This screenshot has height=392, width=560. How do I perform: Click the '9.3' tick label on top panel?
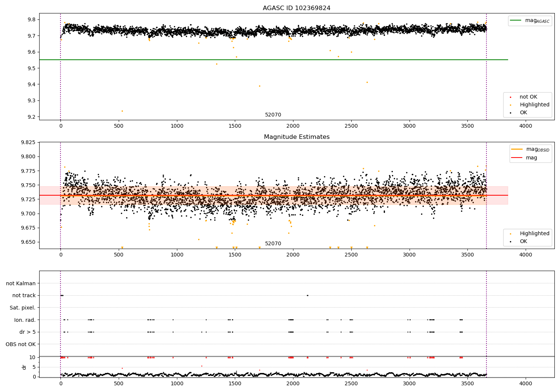[x=31, y=100]
